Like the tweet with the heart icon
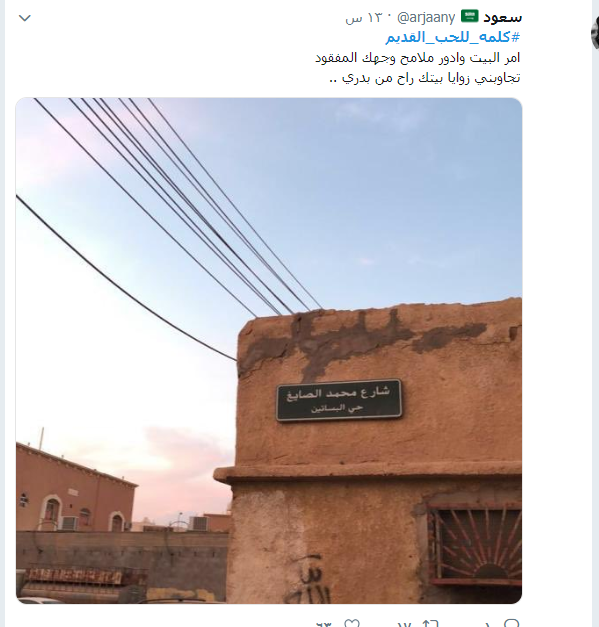599x627 pixels. coord(352,623)
